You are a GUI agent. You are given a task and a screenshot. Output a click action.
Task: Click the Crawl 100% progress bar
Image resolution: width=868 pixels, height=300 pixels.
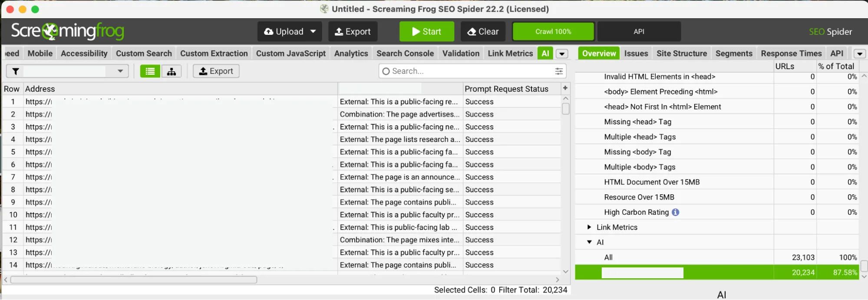tap(553, 32)
